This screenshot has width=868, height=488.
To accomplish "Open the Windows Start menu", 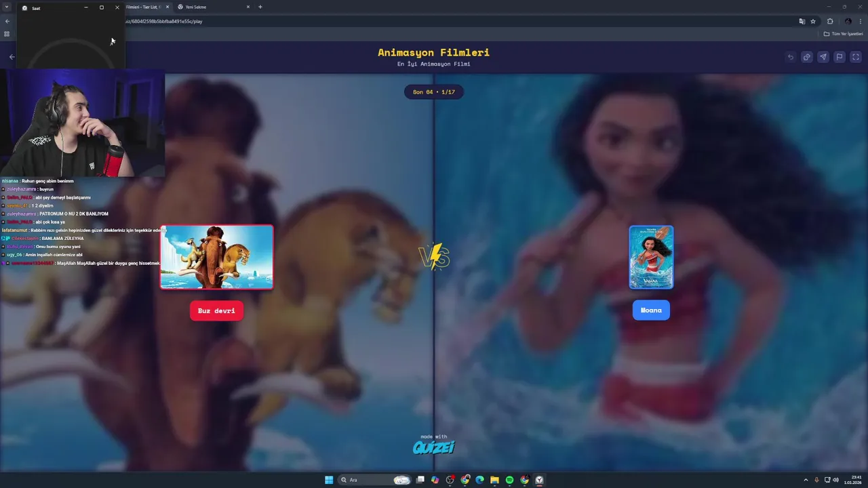I will click(x=329, y=480).
